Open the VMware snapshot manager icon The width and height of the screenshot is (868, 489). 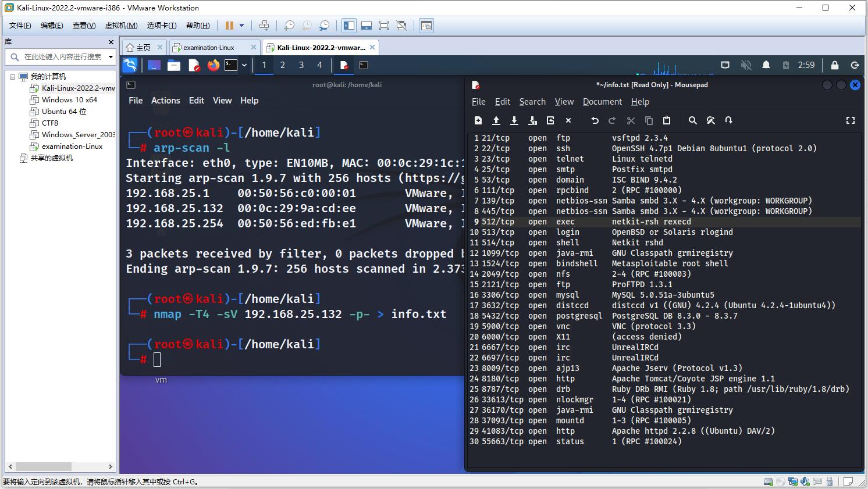coord(325,26)
